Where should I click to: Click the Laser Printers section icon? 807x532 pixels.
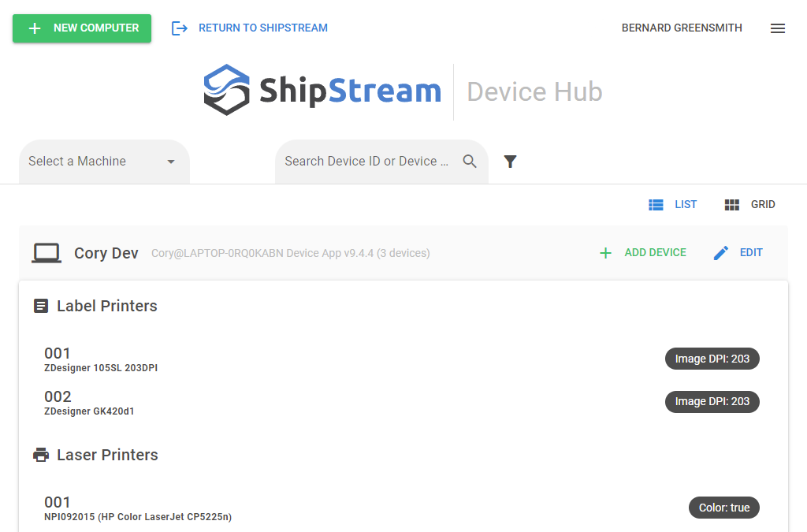41,455
